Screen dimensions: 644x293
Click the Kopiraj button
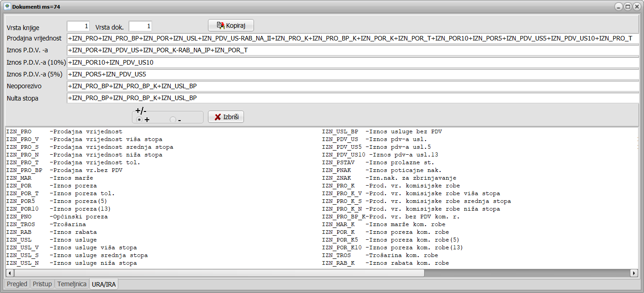tap(231, 25)
